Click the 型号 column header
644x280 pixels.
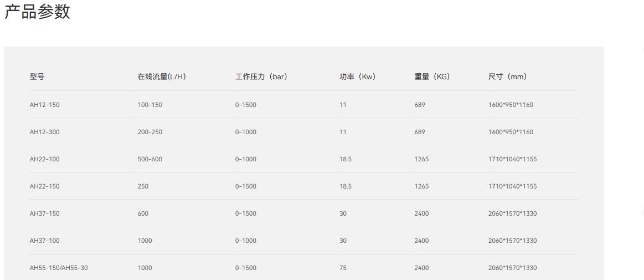point(37,77)
